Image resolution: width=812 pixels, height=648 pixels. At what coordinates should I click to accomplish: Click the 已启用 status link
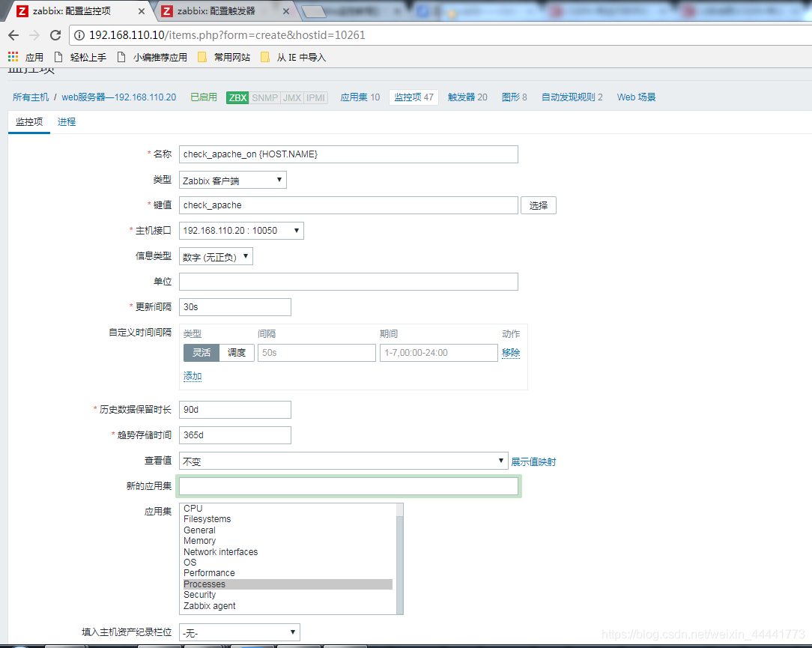coord(204,97)
